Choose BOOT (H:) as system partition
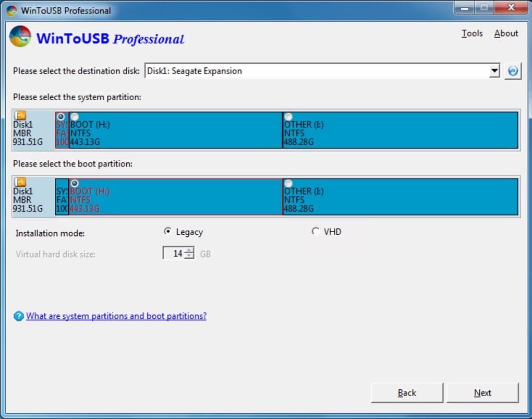This screenshot has height=419, width=532. [75, 116]
